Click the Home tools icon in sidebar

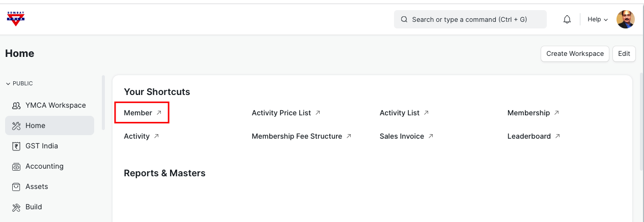click(16, 126)
